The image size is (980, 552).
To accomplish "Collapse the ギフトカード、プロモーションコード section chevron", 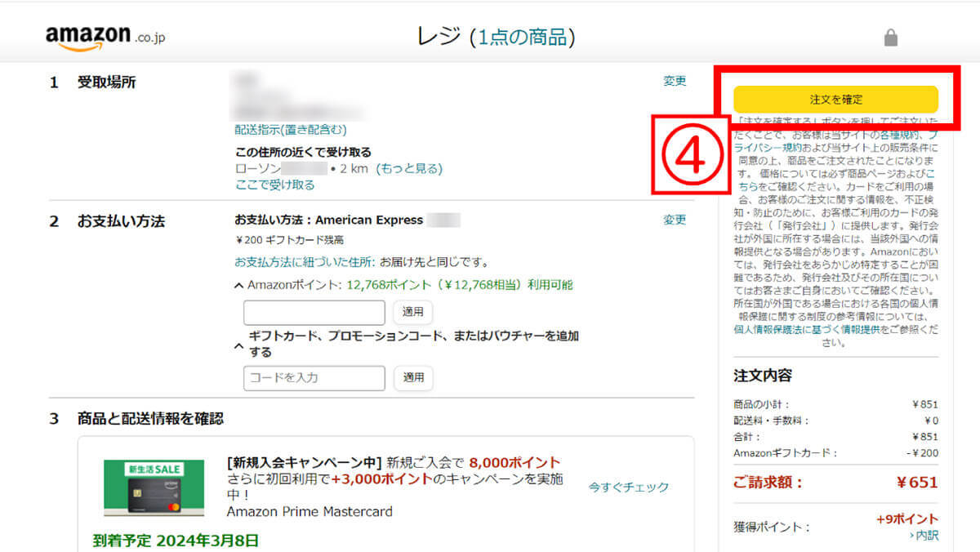I will click(238, 345).
